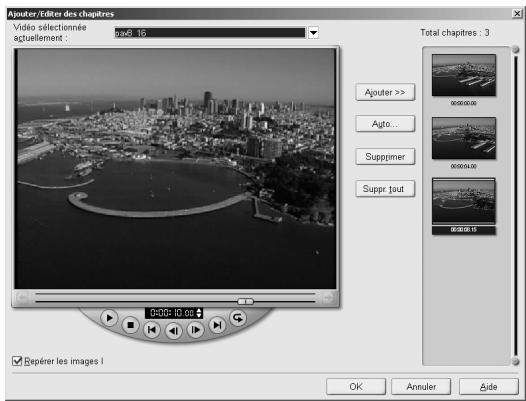Screen dimensions: 526x401
Task: Open the selected video dropdown arrow
Action: 313,33
